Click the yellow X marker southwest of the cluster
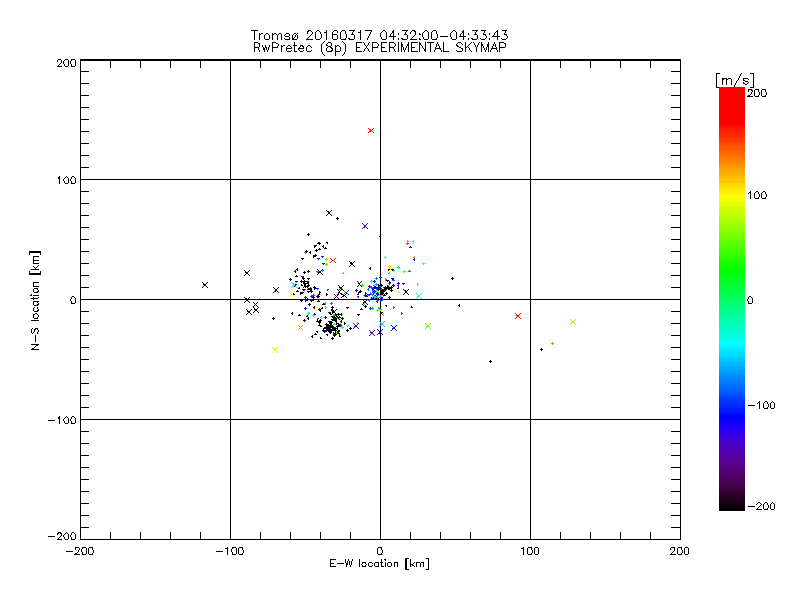 (x=275, y=350)
